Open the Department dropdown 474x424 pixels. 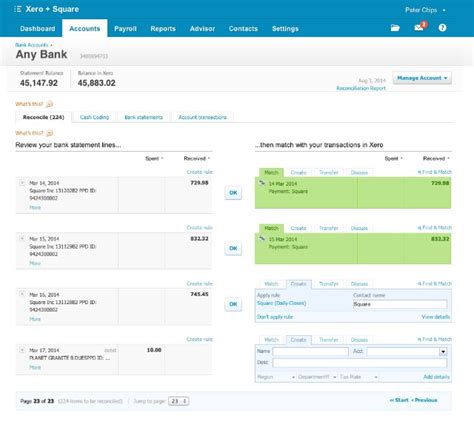pos(317,377)
